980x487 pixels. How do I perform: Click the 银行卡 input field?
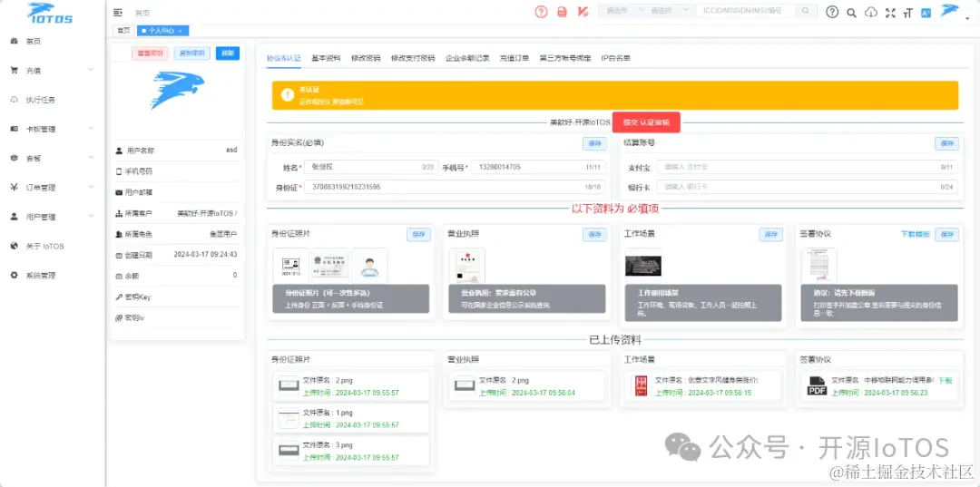point(807,187)
